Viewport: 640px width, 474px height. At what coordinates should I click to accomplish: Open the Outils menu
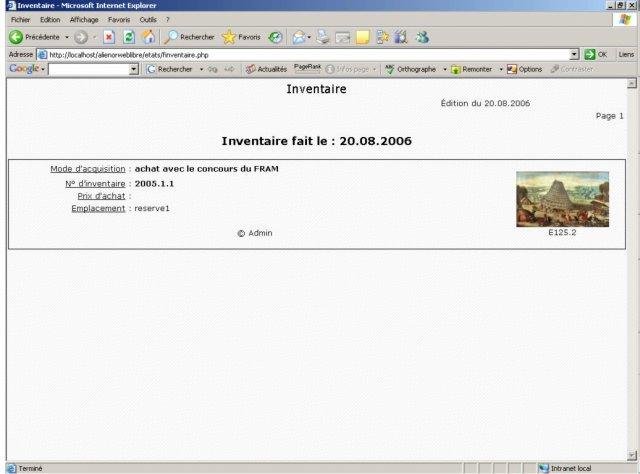point(148,20)
